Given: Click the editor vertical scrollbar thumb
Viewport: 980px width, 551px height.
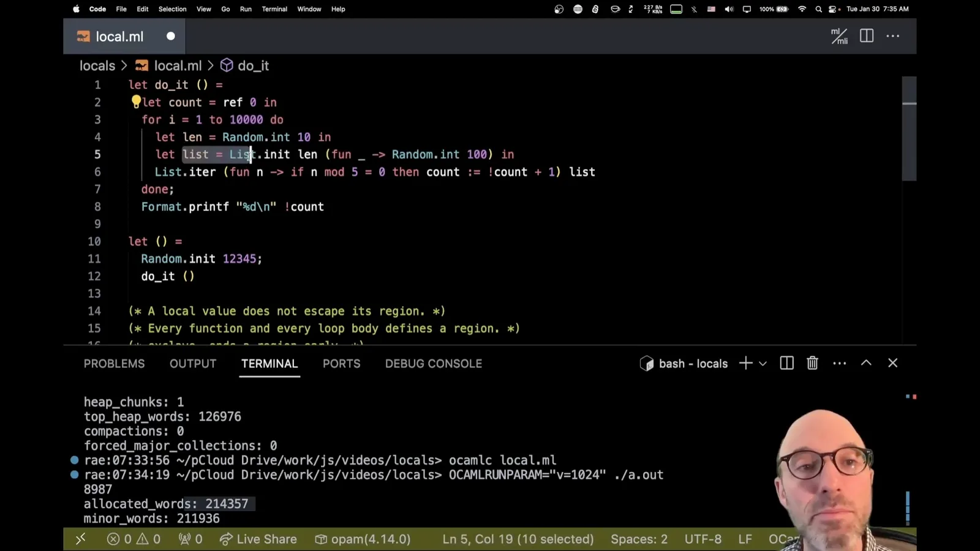Looking at the screenshot, I should coord(909,129).
